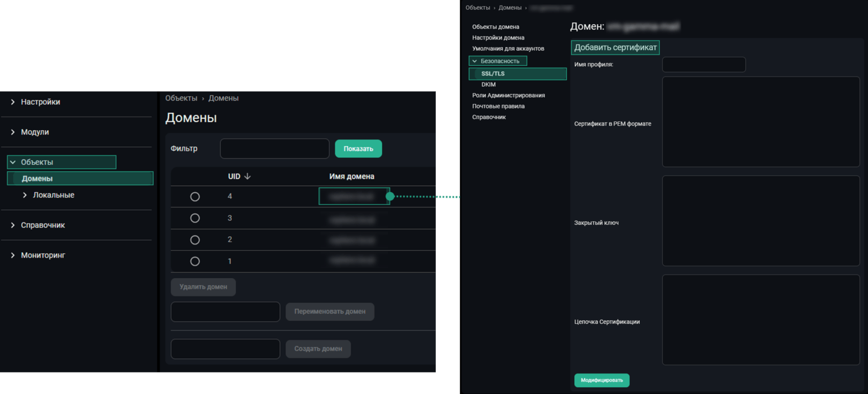Open the SSL/TLS security item
This screenshot has height=394, width=868.
pyautogui.click(x=493, y=74)
